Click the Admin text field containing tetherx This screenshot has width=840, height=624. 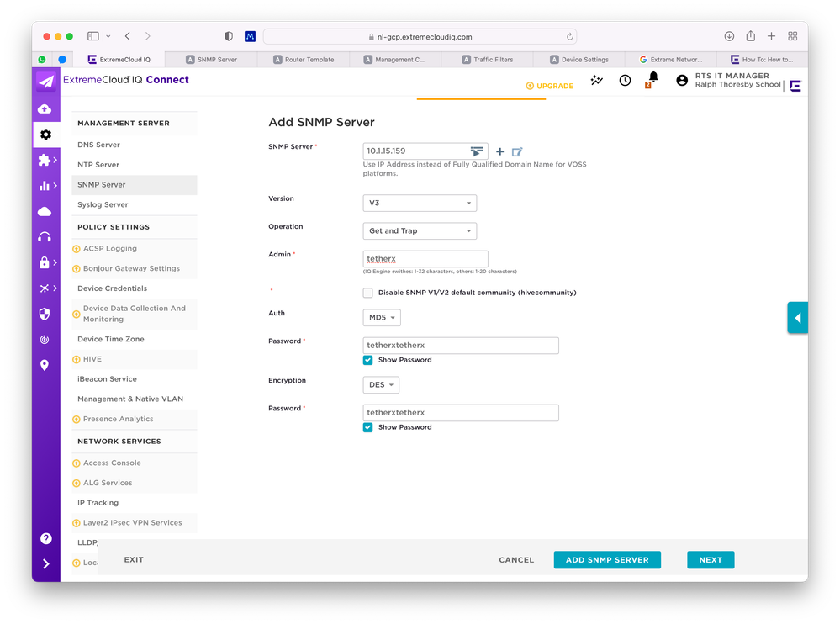coord(425,259)
